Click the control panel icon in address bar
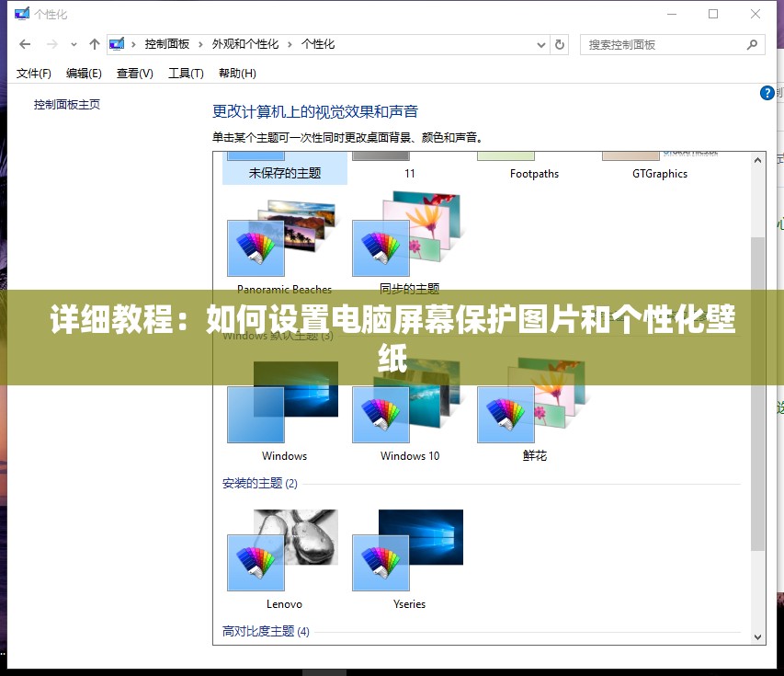Viewport: 784px width, 676px height. point(117,44)
